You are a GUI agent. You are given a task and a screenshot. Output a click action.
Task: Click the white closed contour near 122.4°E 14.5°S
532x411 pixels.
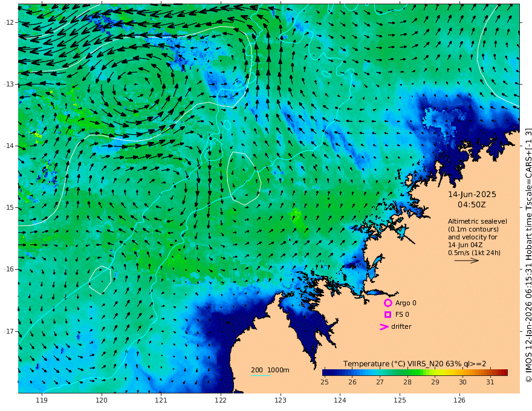(x=244, y=178)
